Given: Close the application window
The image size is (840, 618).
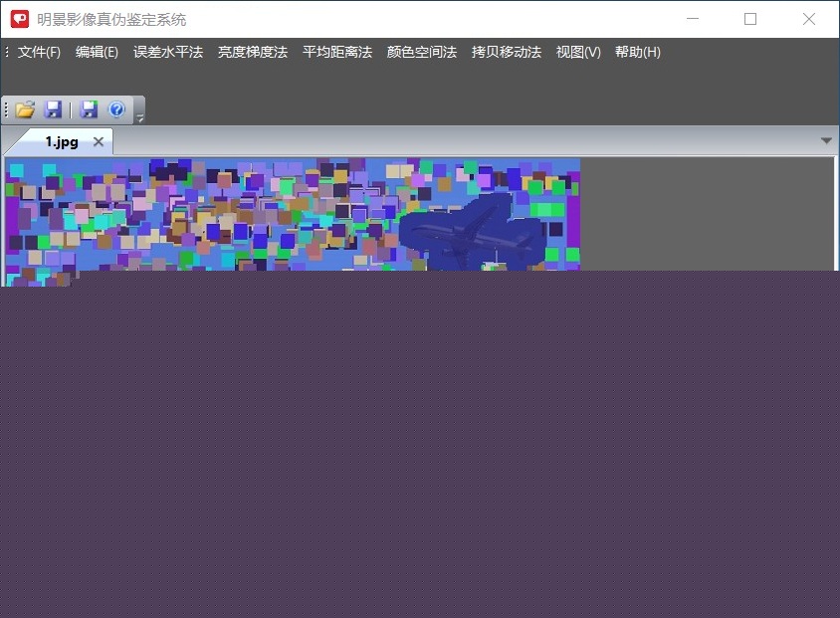Looking at the screenshot, I should point(809,19).
